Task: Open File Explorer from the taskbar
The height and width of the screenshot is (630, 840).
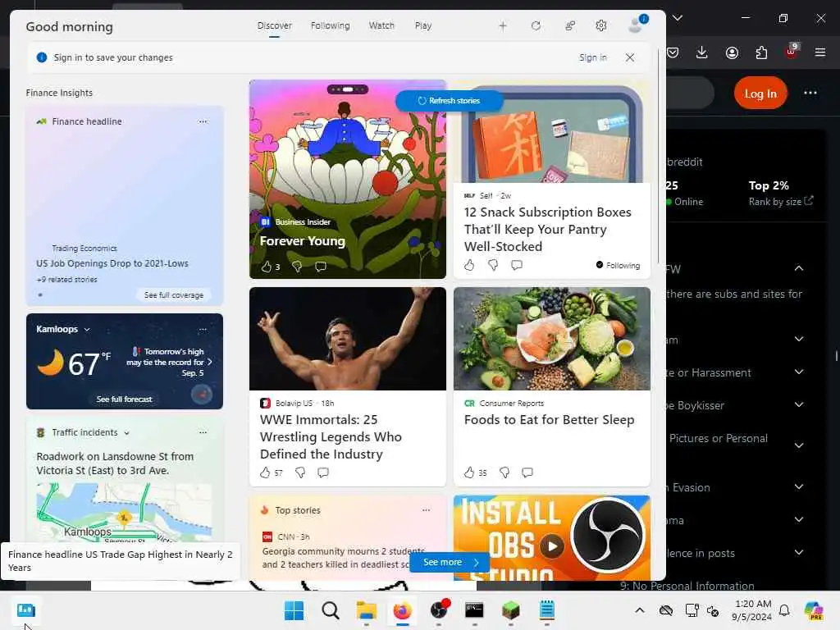Action: click(367, 610)
